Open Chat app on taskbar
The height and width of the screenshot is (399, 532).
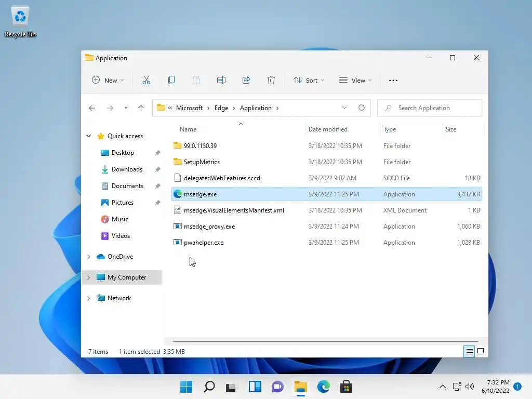click(x=277, y=387)
